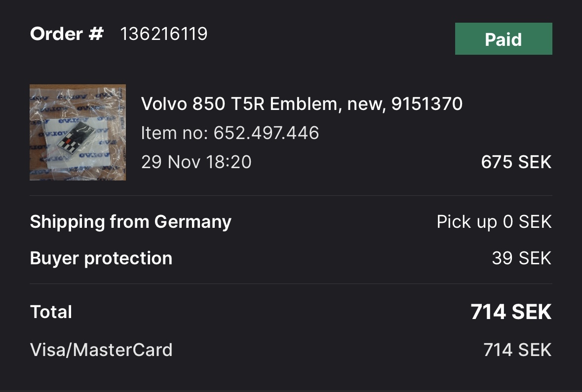The height and width of the screenshot is (392, 582).
Task: Click the green Paid status badge
Action: (x=504, y=38)
